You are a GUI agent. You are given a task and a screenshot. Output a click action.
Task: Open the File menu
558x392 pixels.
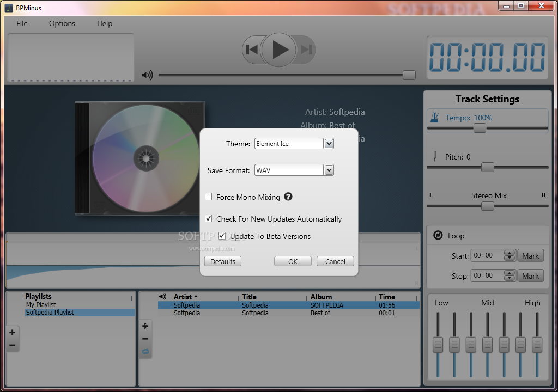coord(22,23)
